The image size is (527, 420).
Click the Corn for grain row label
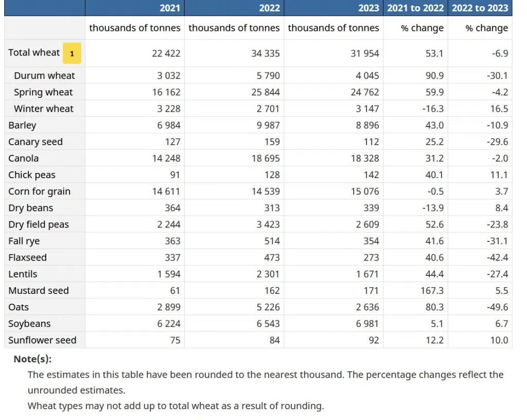click(x=39, y=191)
